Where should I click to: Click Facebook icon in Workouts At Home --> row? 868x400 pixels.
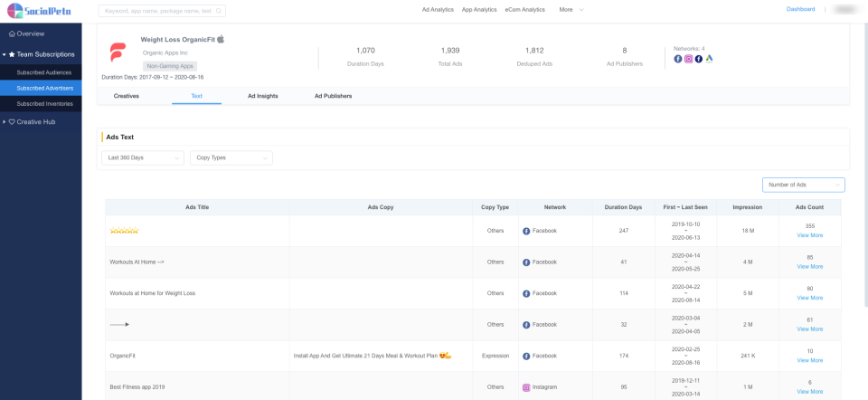(526, 262)
